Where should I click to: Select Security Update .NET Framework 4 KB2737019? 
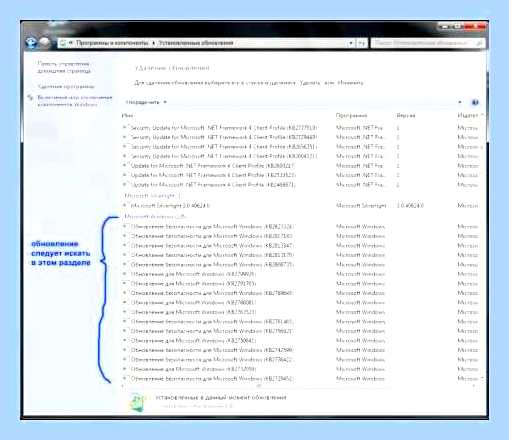click(220, 128)
